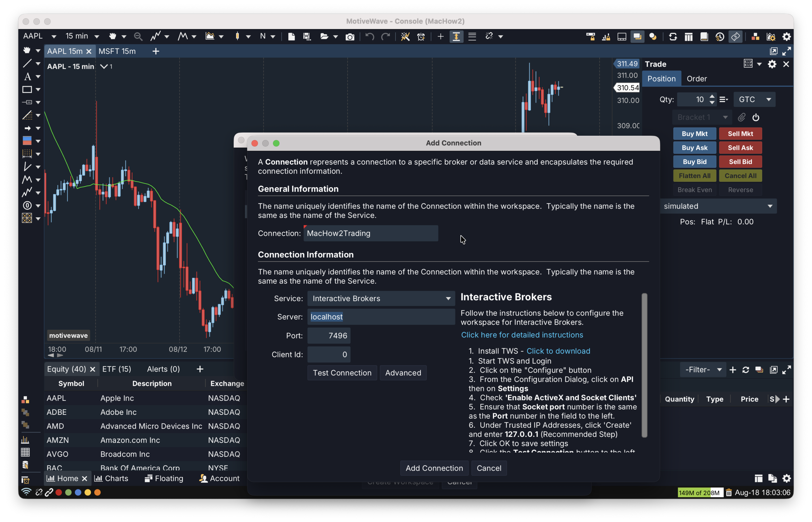Click the Advanced button
This screenshot has height=522, width=812.
pos(403,373)
